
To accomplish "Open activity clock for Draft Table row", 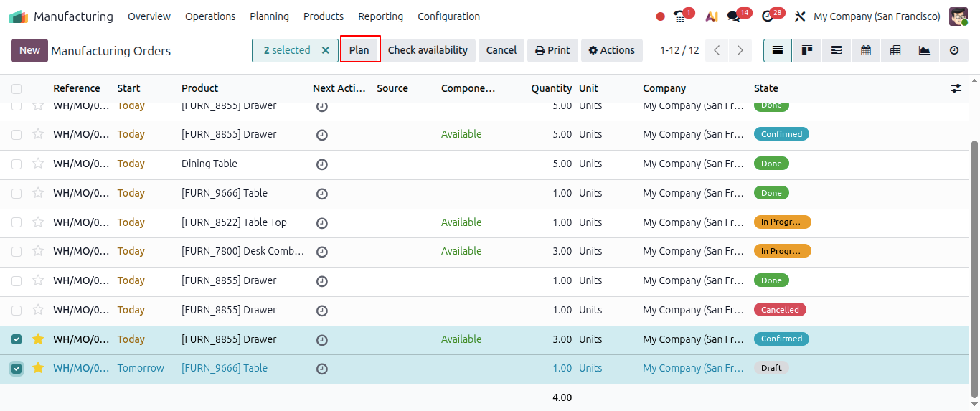I will 322,369.
